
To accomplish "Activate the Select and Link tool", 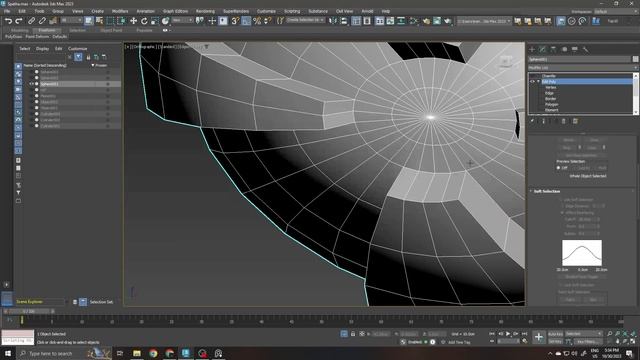I will point(31,21).
